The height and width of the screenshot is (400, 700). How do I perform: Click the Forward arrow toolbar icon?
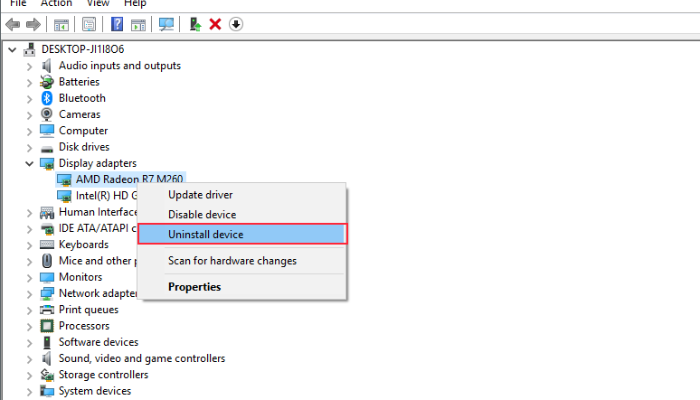[33, 24]
